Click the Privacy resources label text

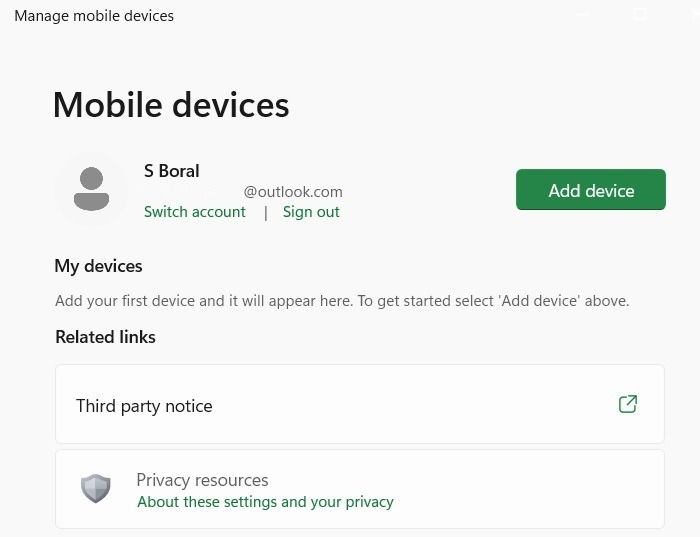tap(202, 480)
